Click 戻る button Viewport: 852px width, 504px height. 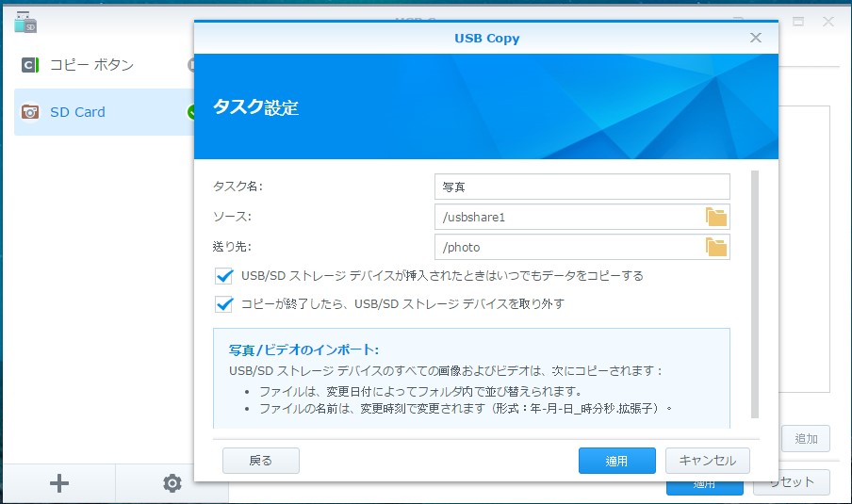click(x=261, y=461)
